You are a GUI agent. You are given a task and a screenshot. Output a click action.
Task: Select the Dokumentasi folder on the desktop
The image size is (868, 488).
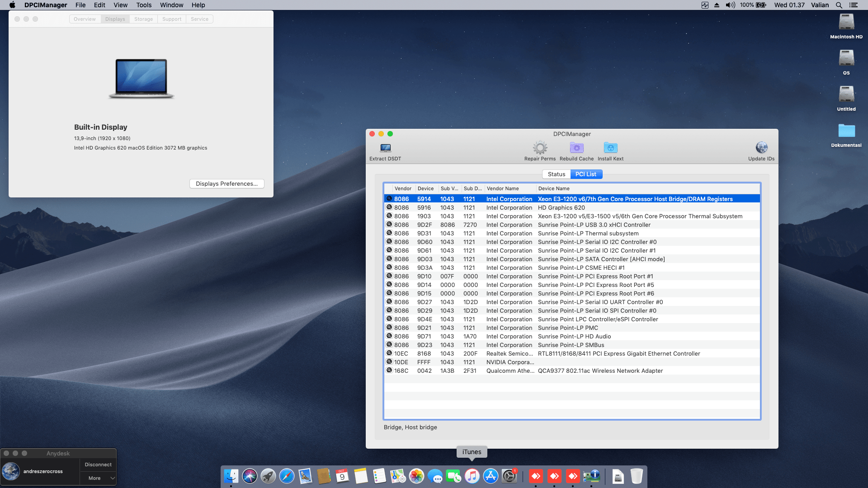[846, 131]
